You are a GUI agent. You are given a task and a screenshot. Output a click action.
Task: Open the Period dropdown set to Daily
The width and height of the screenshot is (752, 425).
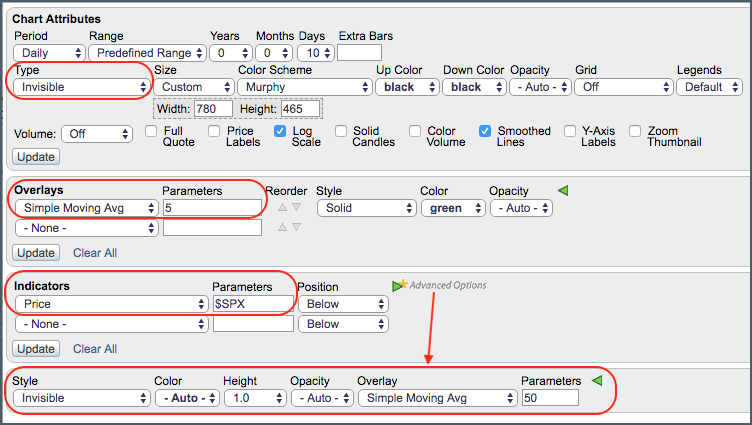49,52
